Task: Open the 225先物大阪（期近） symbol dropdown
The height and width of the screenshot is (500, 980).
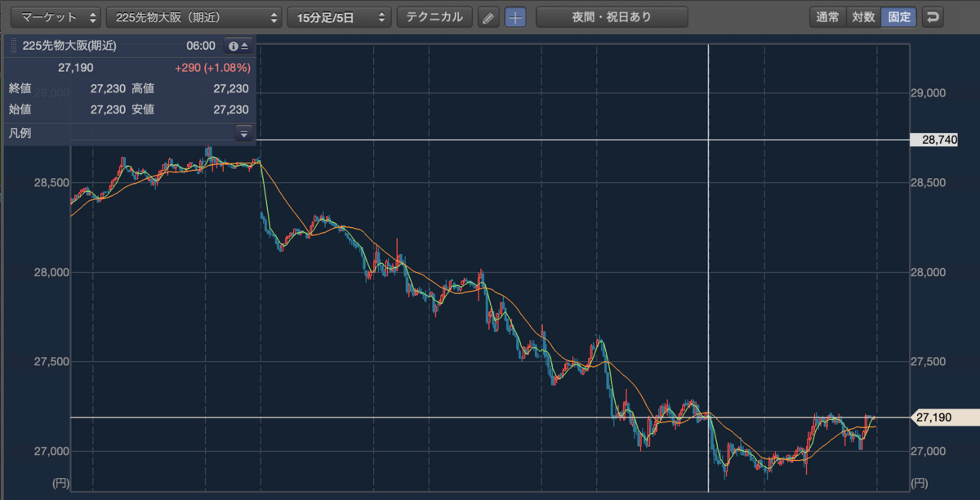Action: pos(194,17)
